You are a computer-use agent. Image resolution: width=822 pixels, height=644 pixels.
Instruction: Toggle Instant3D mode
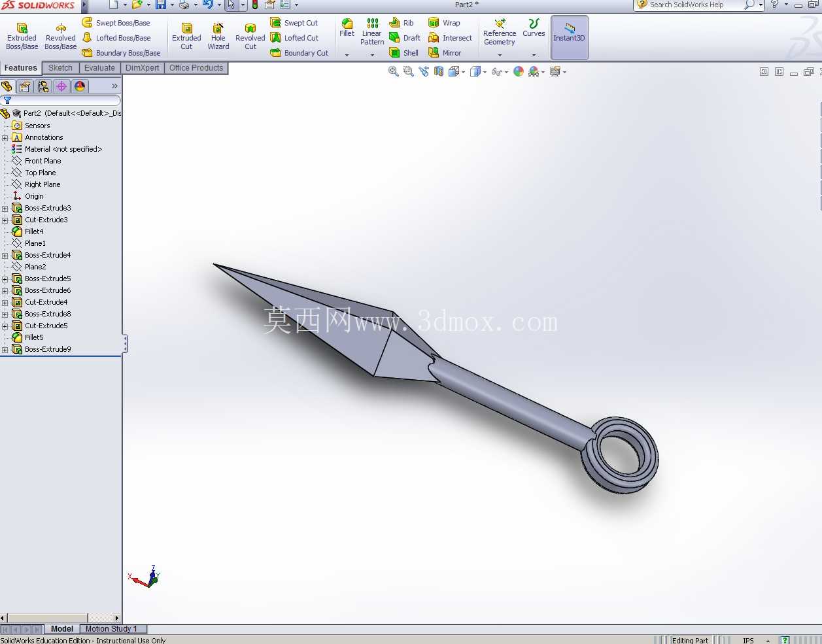(x=569, y=37)
